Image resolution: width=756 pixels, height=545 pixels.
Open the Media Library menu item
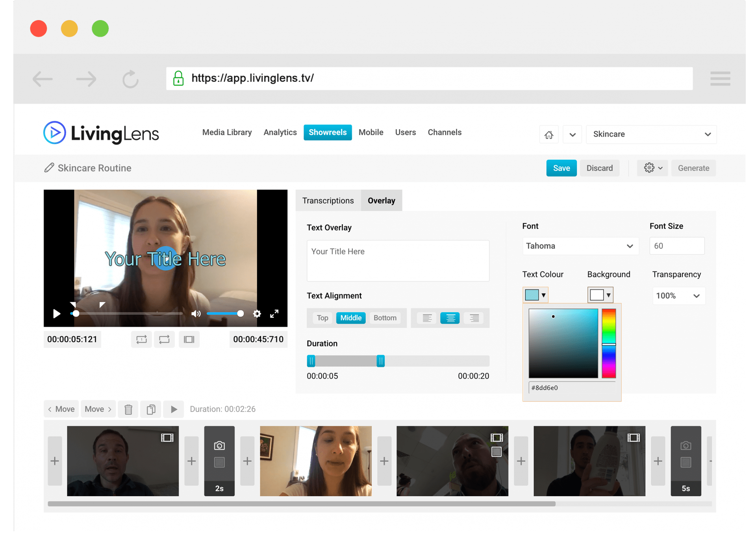coord(227,132)
